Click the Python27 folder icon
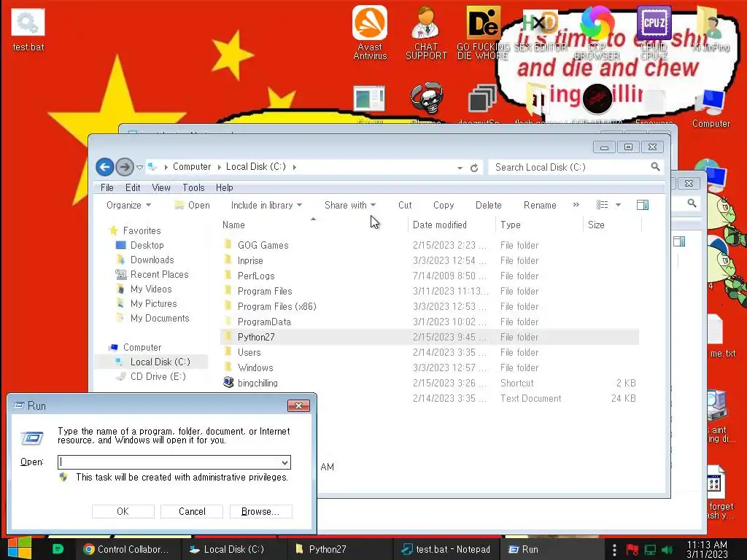The width and height of the screenshot is (747, 560). click(228, 337)
